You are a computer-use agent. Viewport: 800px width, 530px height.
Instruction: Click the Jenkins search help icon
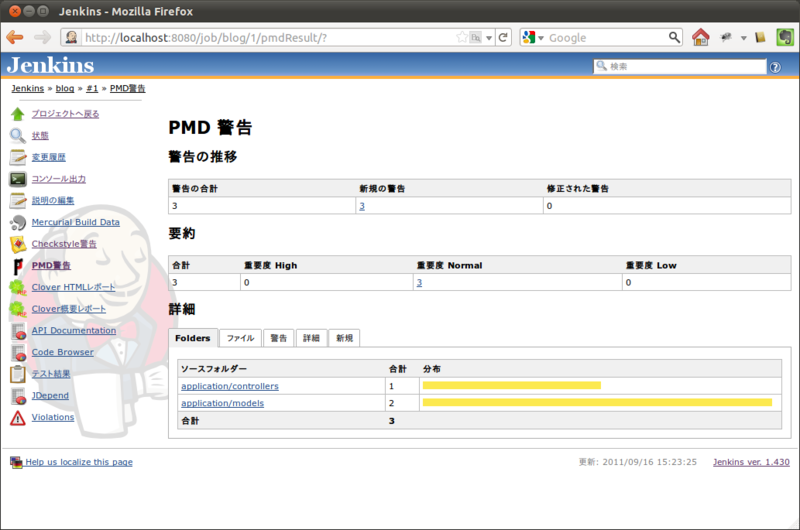775,67
